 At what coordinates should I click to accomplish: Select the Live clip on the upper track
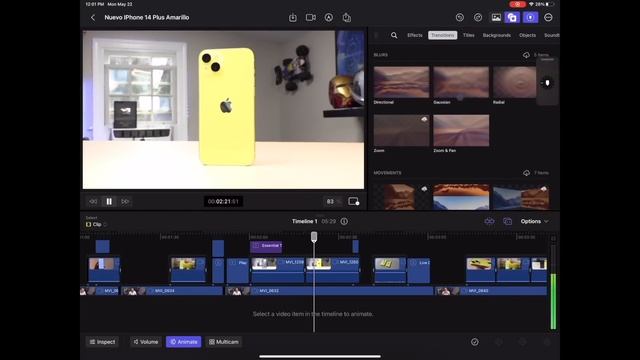(x=419, y=269)
